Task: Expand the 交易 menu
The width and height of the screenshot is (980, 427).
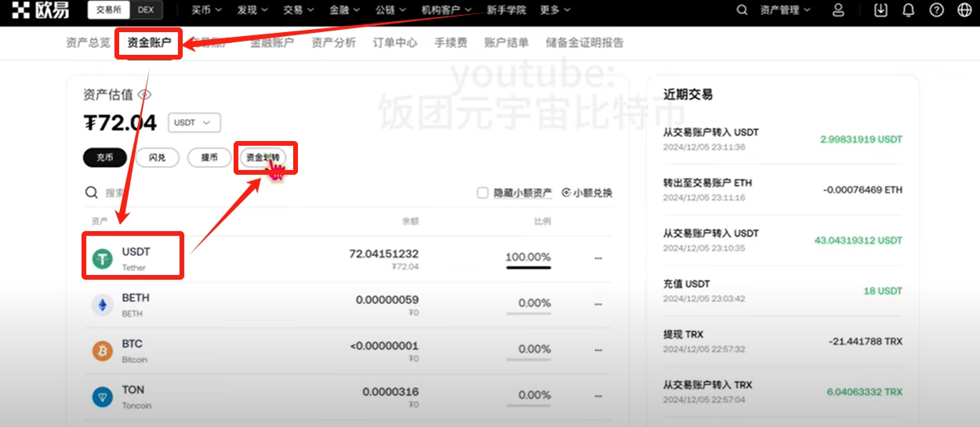Action: pyautogui.click(x=298, y=10)
